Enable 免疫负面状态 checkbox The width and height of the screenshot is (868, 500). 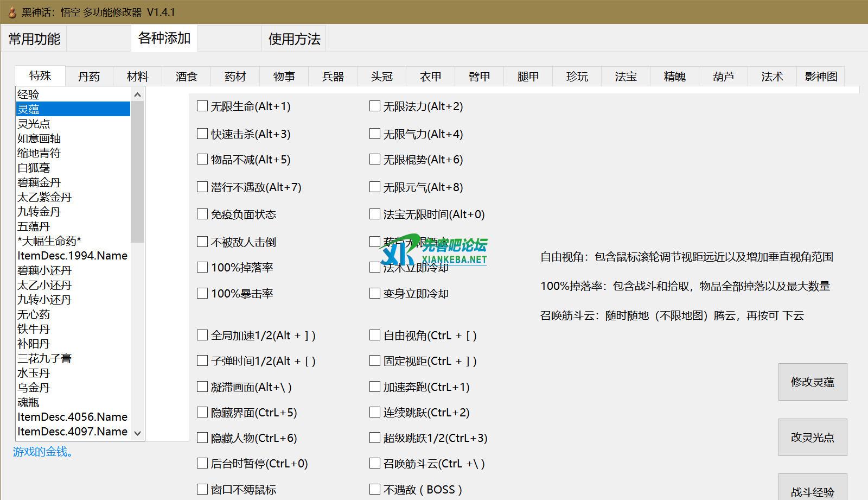(x=202, y=214)
